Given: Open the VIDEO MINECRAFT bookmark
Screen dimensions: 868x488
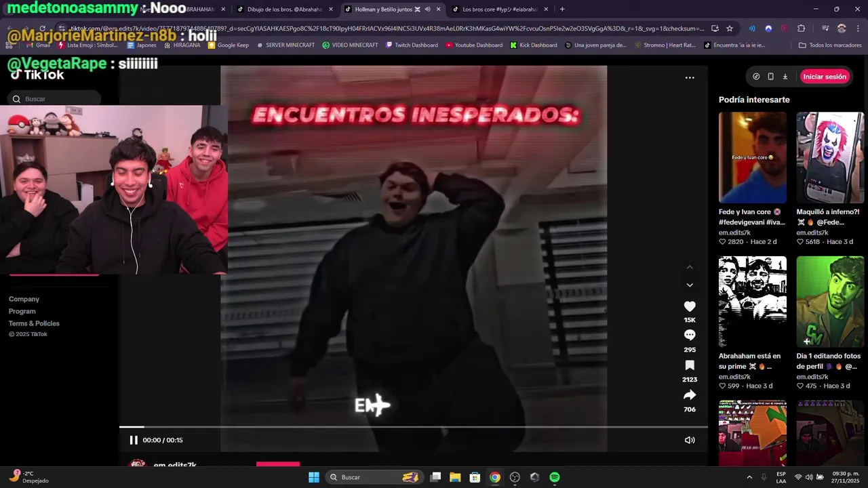Looking at the screenshot, I should [350, 45].
